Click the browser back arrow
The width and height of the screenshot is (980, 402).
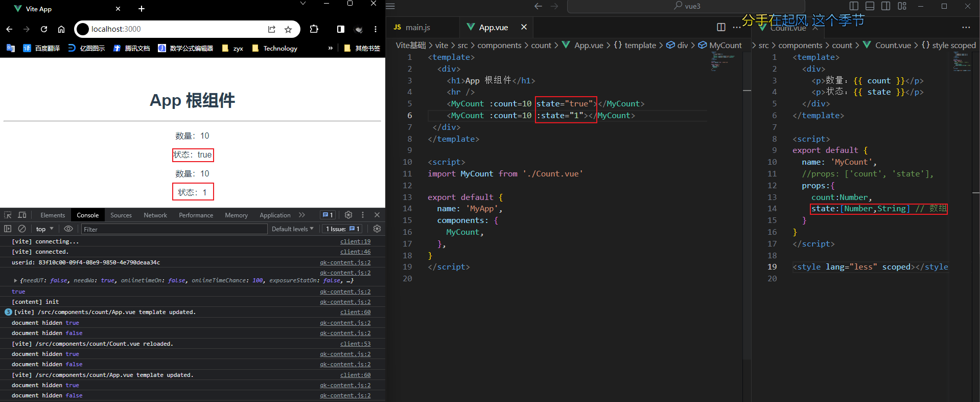click(9, 29)
